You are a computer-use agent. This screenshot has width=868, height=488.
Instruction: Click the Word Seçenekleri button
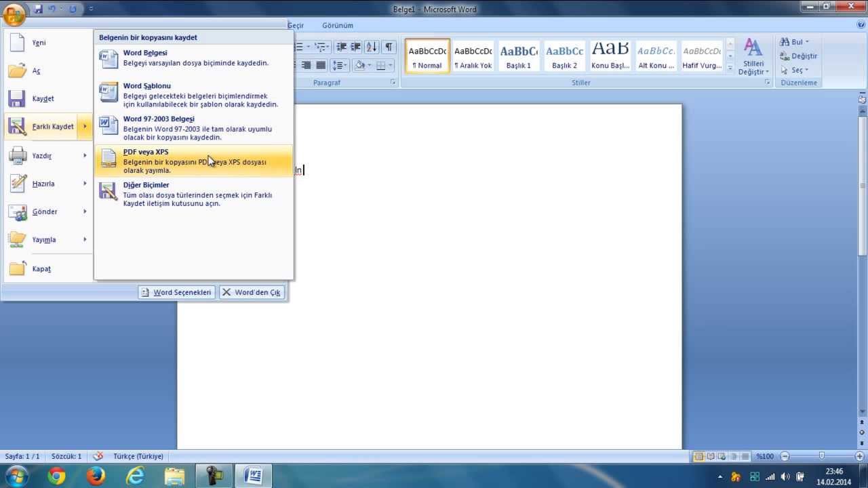(x=176, y=292)
